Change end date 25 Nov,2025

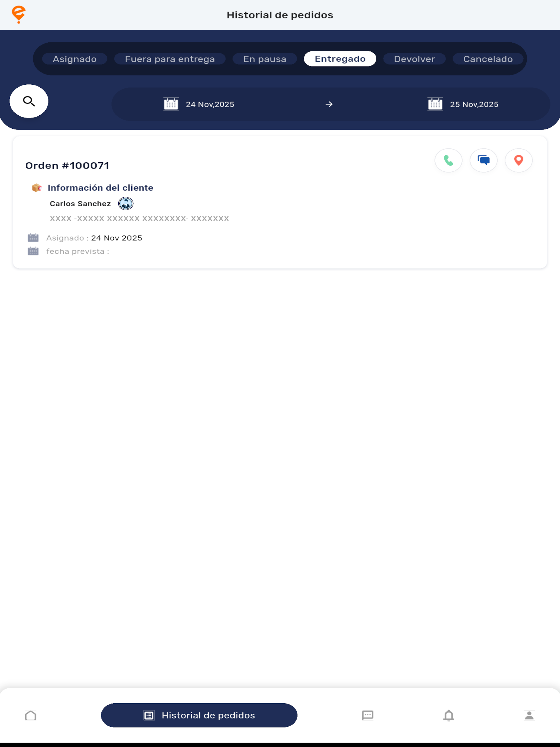coord(474,104)
